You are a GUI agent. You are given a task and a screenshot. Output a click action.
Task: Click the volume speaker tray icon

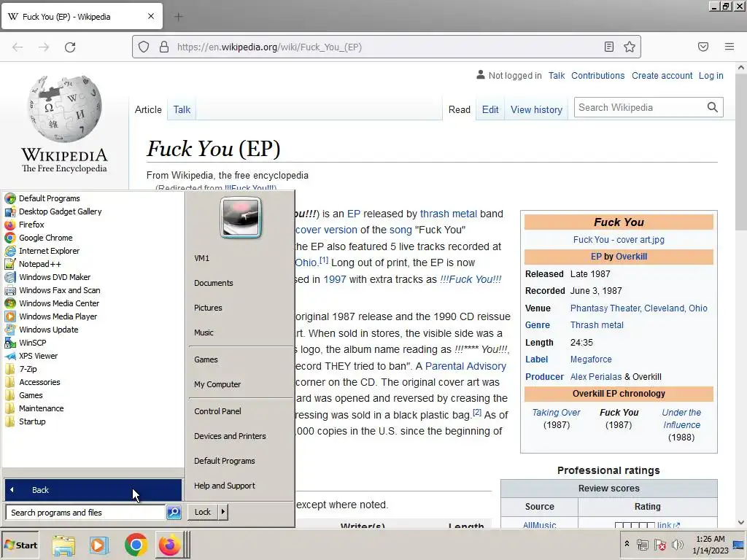click(x=677, y=544)
